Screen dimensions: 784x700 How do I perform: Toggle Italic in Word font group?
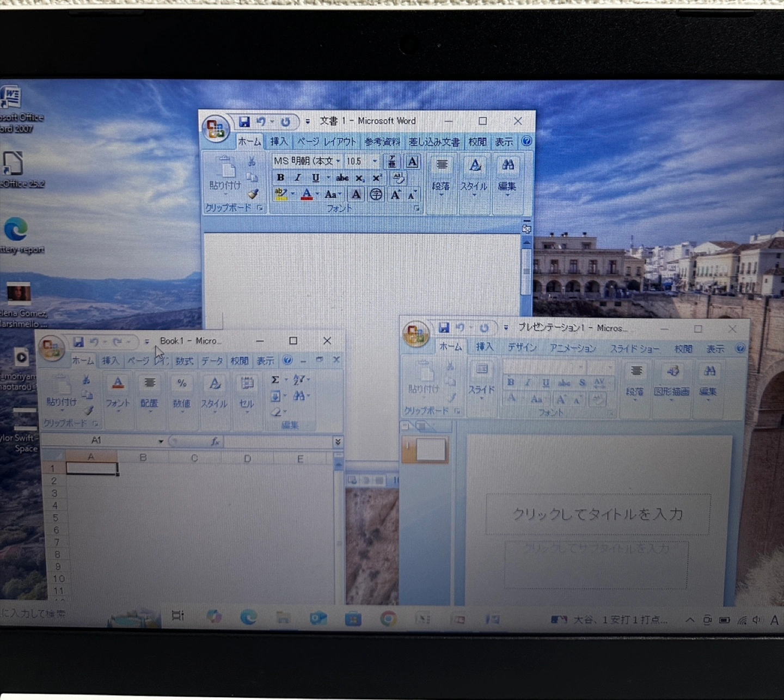tap(298, 177)
